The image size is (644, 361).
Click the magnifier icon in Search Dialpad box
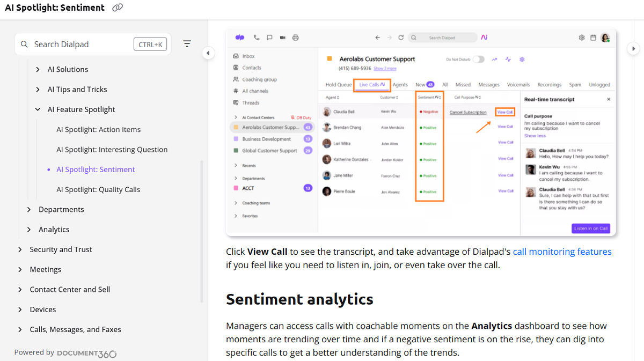click(x=24, y=45)
